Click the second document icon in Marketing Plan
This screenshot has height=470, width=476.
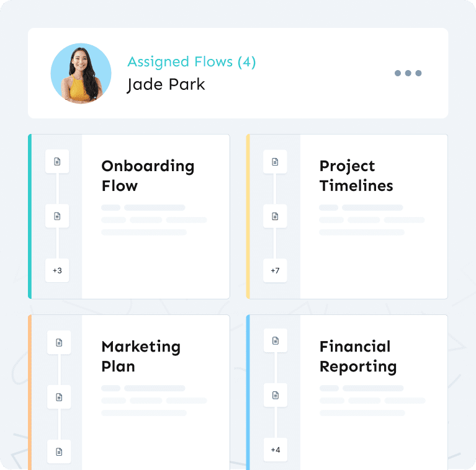coord(59,397)
